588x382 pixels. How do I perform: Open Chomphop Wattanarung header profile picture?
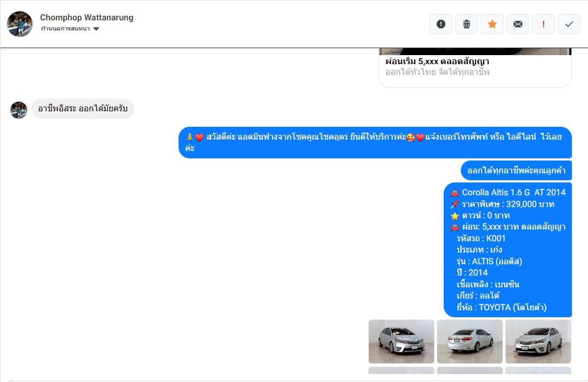point(20,24)
